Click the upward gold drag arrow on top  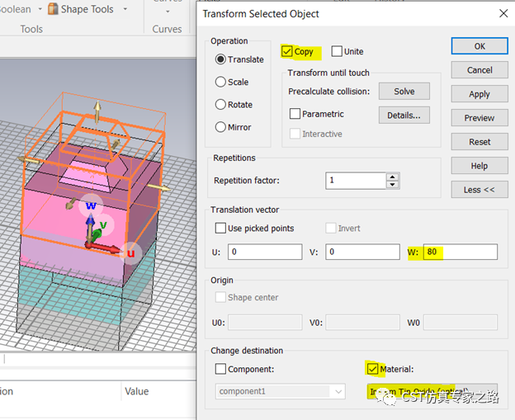pyautogui.click(x=97, y=111)
